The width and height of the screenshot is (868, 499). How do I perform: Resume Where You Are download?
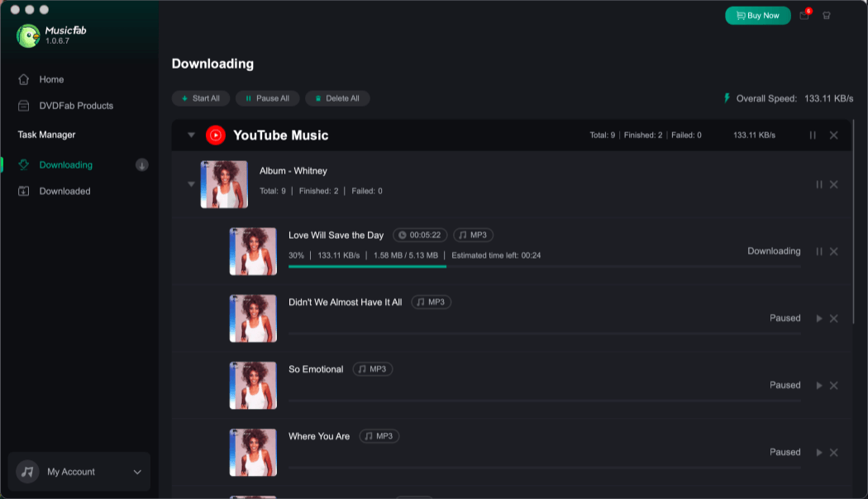pyautogui.click(x=818, y=453)
